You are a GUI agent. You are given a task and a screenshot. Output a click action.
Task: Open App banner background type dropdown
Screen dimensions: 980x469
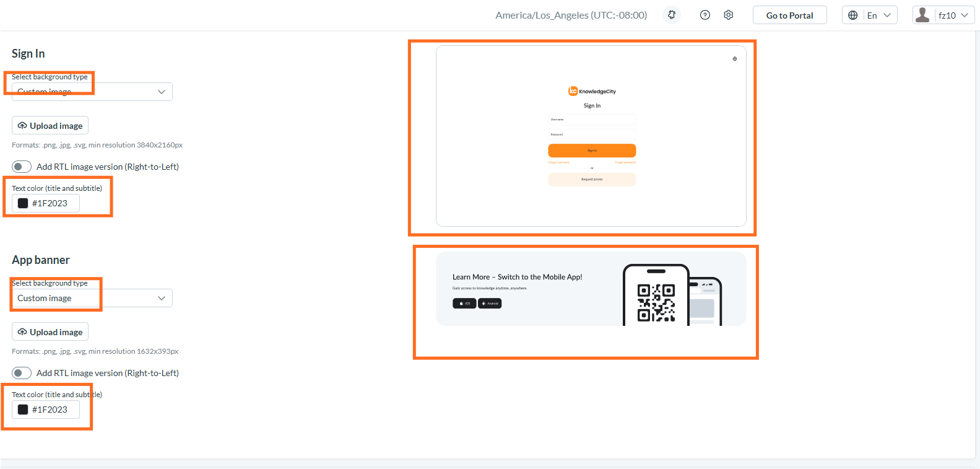point(92,298)
